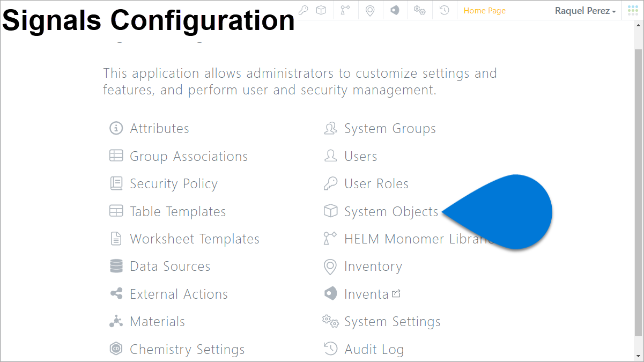The image size is (644, 362).
Task: Open System Settings gears icon in top toolbar
Action: 419,10
